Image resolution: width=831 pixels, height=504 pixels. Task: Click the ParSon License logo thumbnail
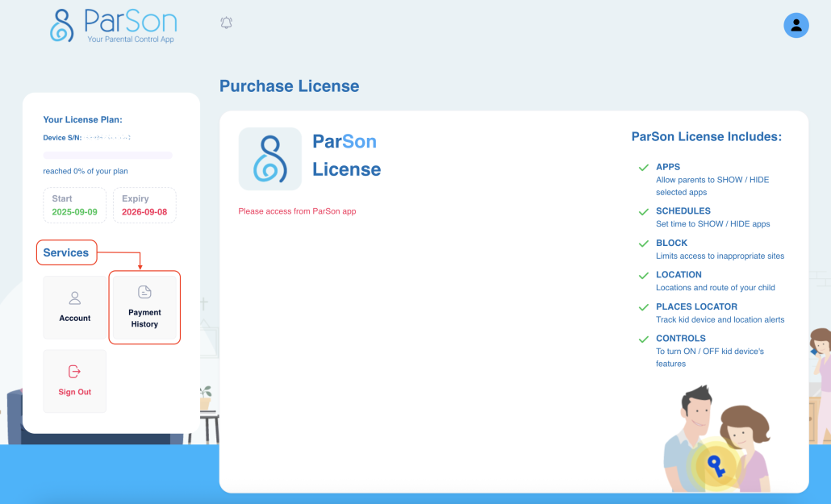click(270, 159)
